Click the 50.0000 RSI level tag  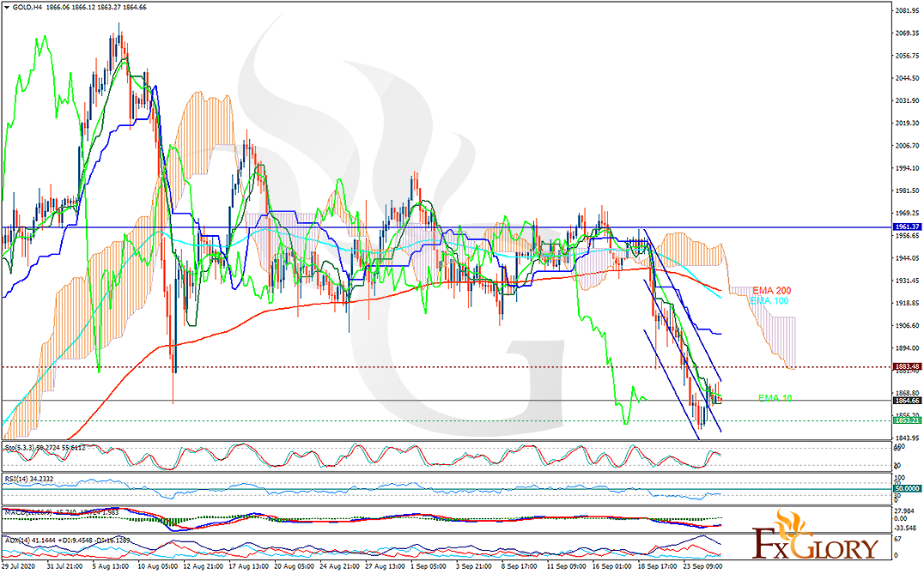(907, 489)
